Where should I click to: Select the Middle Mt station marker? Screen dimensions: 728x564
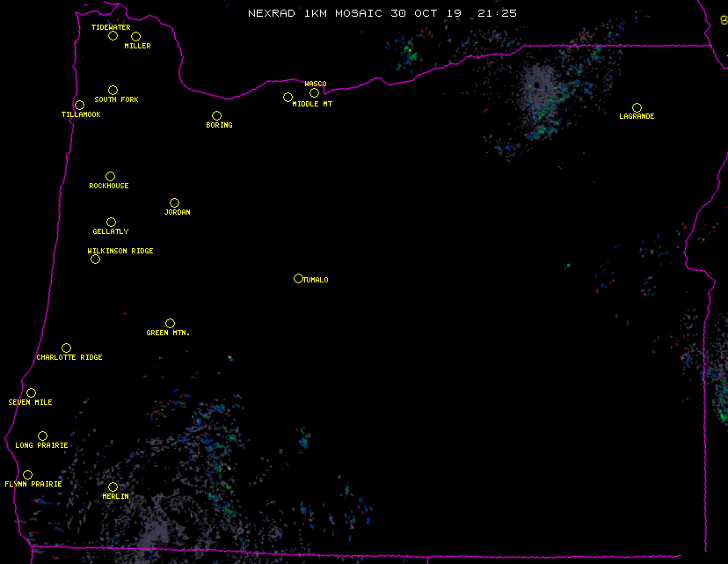pos(288,98)
